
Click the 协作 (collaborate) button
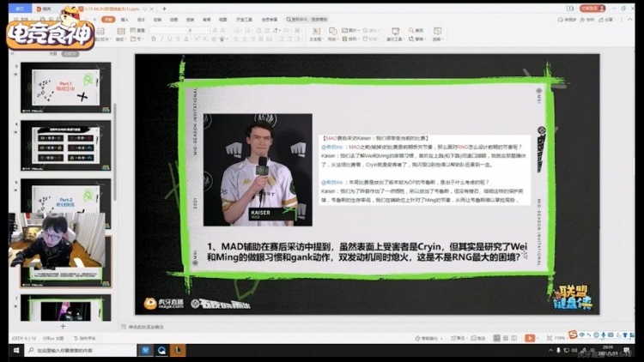587,19
